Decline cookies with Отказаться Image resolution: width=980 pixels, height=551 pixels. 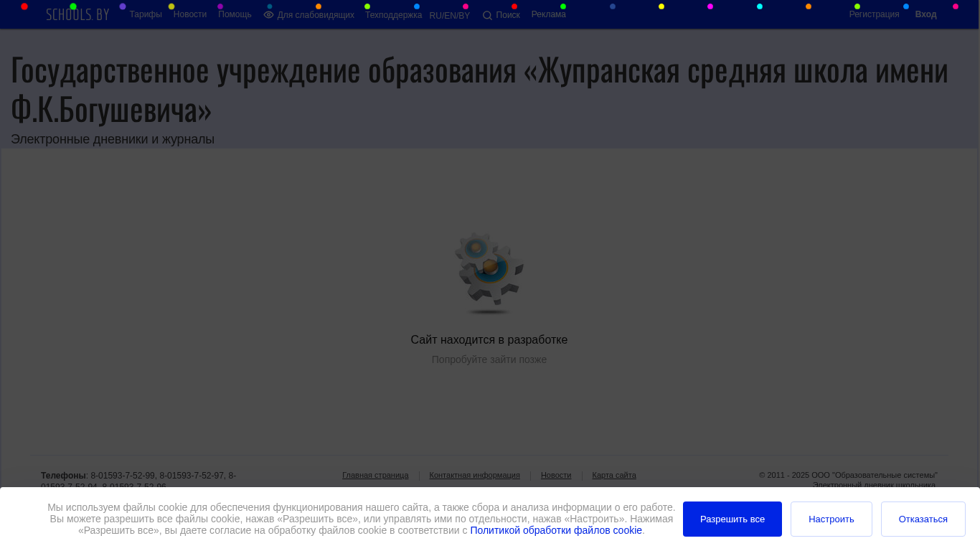(923, 519)
